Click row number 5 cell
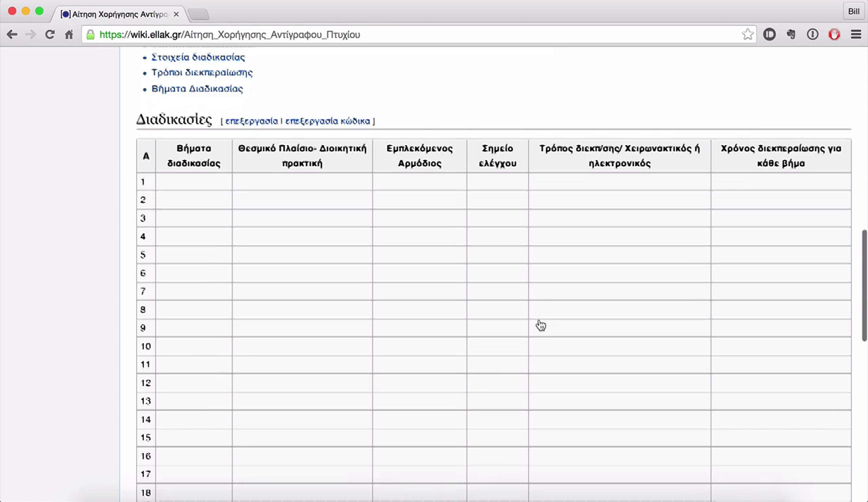 click(x=146, y=255)
